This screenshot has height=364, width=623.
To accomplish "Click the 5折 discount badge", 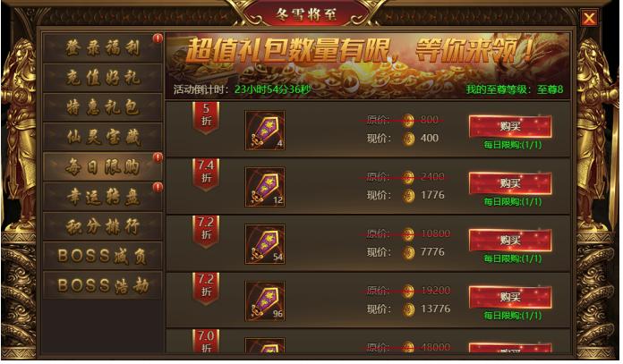I will (x=206, y=117).
